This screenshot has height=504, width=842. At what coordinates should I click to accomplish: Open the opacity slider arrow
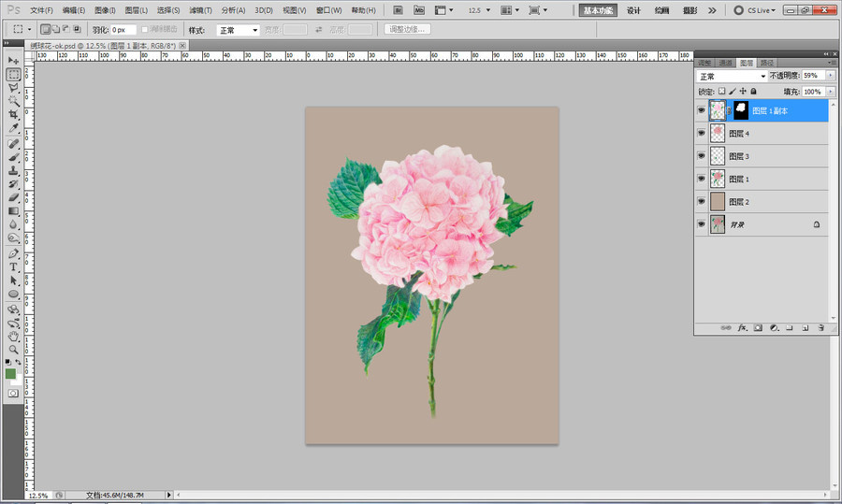[831, 76]
